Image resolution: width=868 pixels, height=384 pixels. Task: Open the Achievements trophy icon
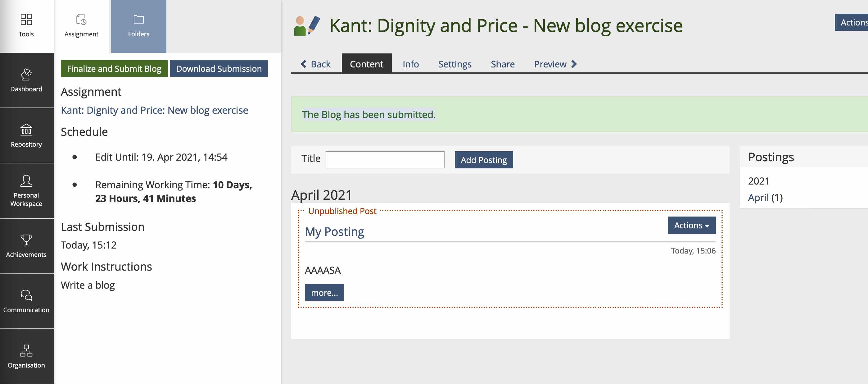pyautogui.click(x=26, y=240)
